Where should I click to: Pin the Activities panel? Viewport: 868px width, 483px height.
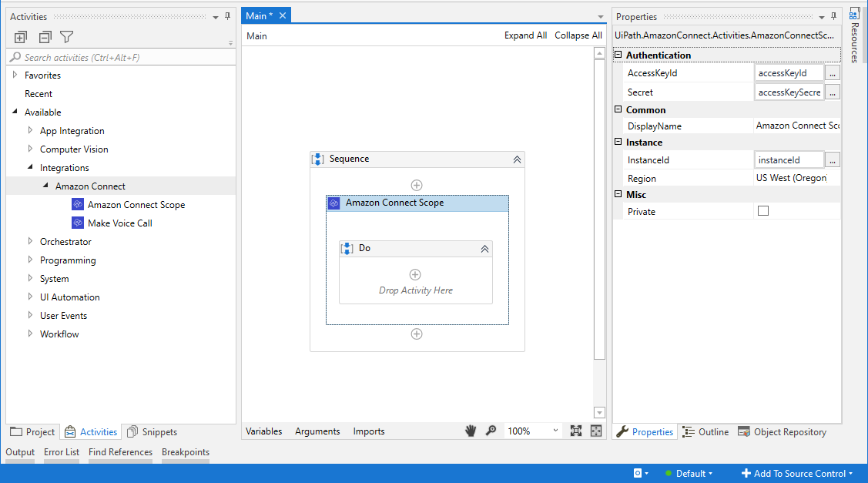click(227, 17)
